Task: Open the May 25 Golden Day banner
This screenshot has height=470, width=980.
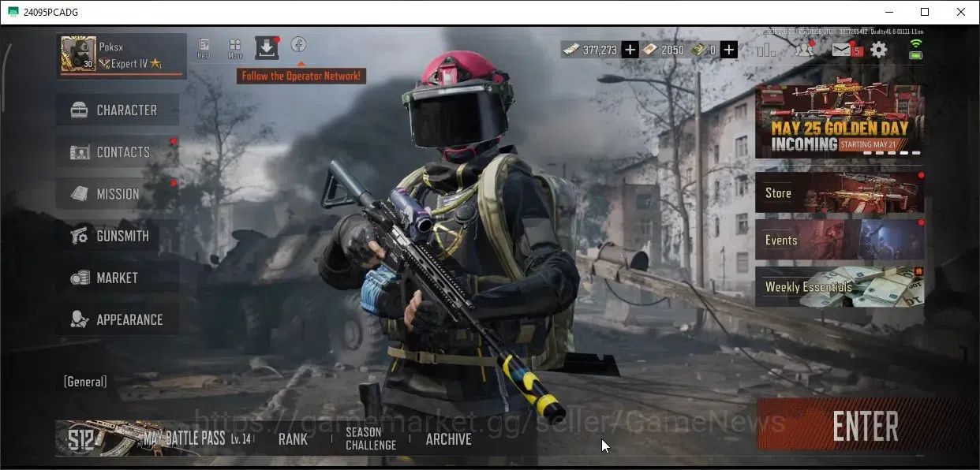Action: click(x=840, y=121)
